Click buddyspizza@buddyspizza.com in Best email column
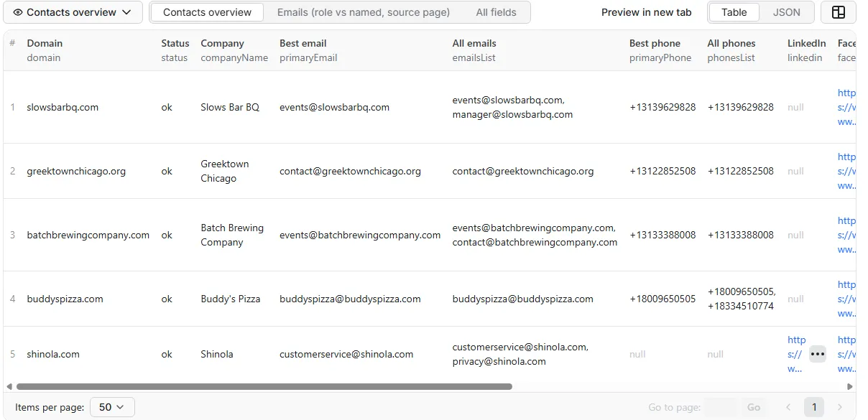The height and width of the screenshot is (420, 868). coord(350,299)
